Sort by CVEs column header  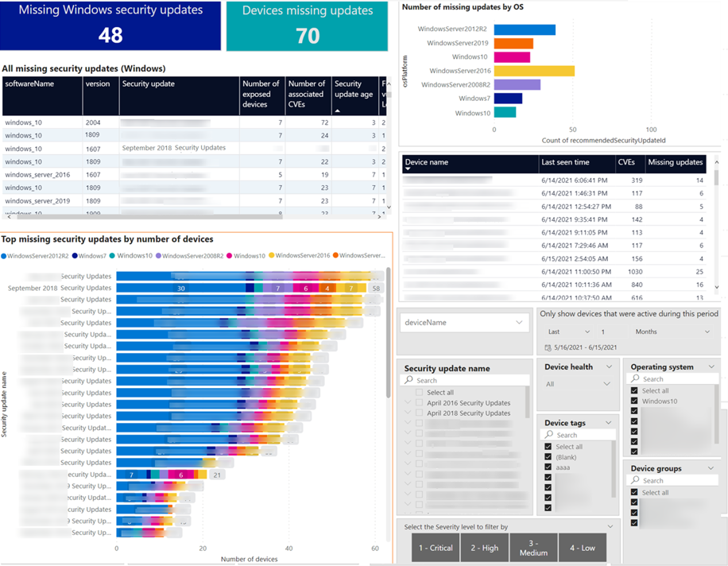[629, 164]
